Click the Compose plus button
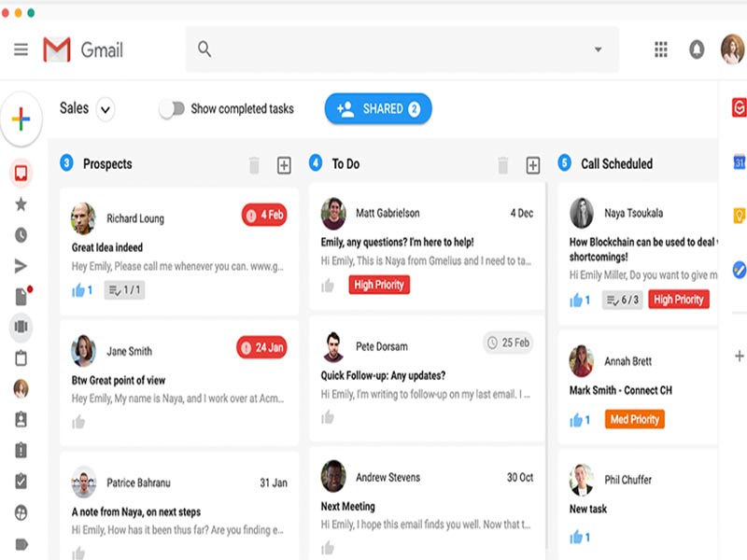 pos(21,119)
